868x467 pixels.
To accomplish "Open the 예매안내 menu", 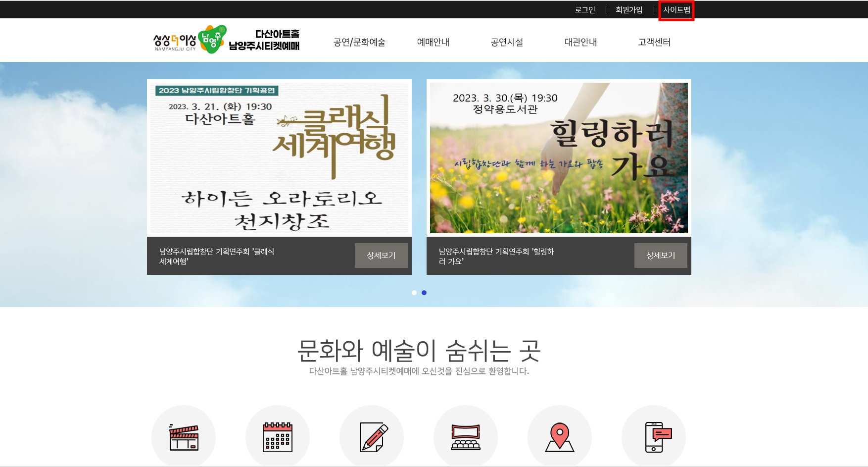I will point(433,42).
